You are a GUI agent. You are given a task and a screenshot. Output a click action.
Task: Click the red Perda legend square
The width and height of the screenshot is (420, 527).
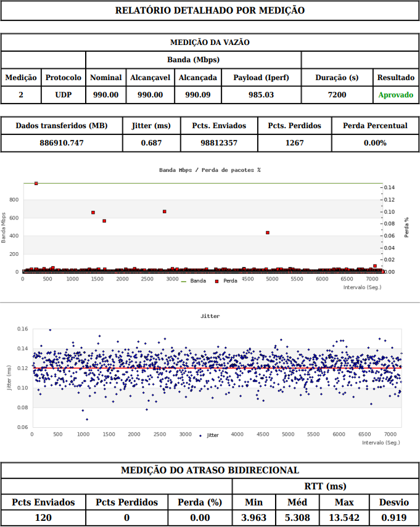coord(216,281)
